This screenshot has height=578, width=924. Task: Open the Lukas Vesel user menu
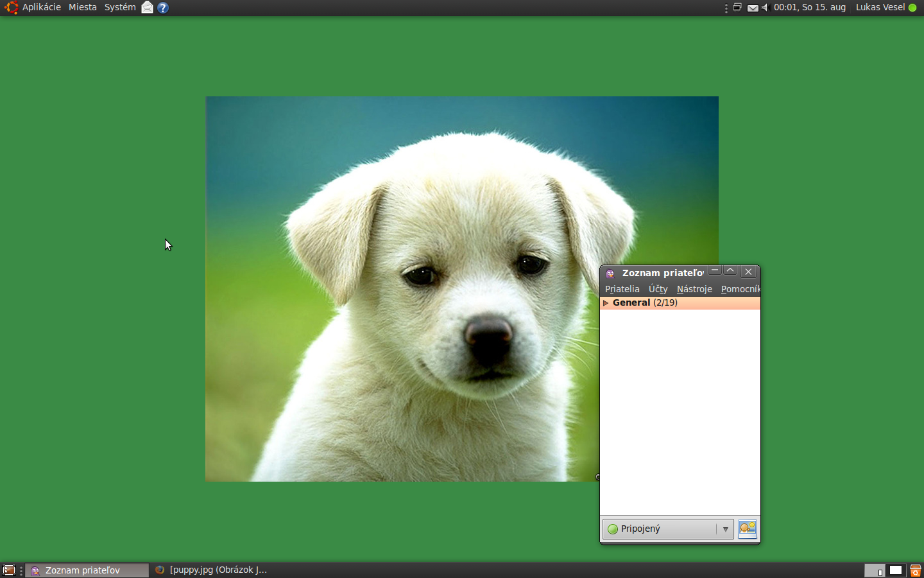880,8
